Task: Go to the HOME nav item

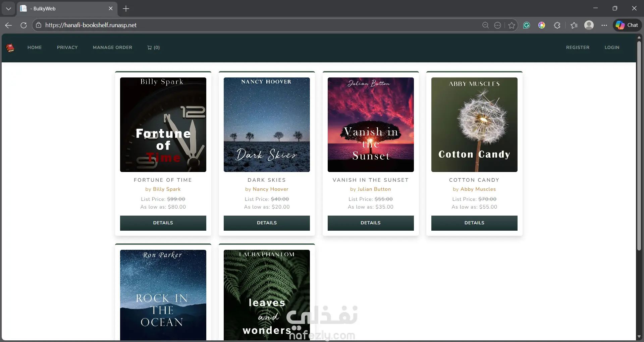Action: coord(35,48)
